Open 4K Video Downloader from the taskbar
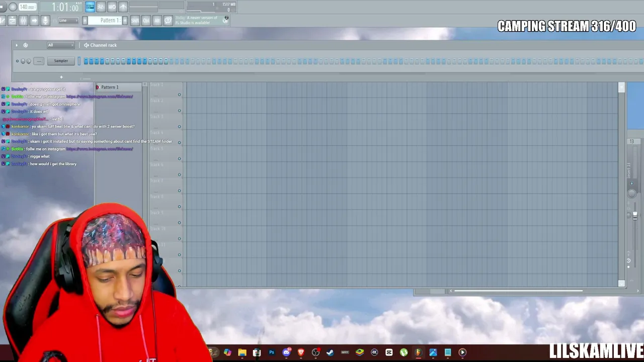Viewport: 644px width, 362px height. pyautogui.click(x=374, y=352)
